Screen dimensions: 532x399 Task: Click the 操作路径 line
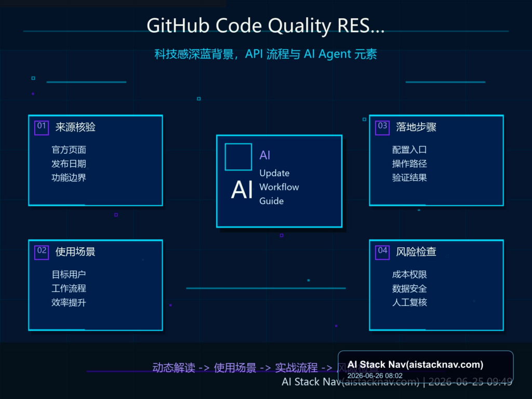[x=409, y=164]
